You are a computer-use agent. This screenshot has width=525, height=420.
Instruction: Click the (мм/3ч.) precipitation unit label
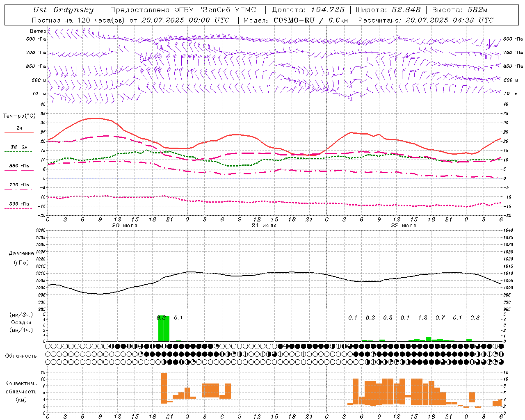[x=21, y=315]
